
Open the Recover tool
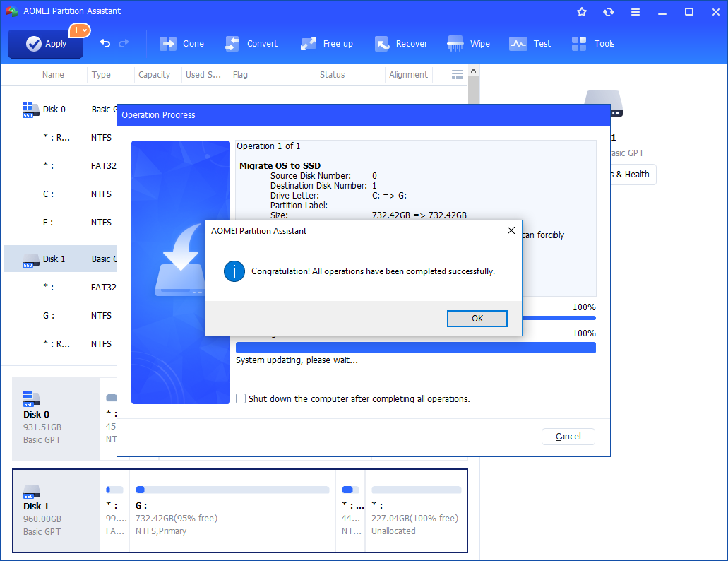[x=401, y=44]
